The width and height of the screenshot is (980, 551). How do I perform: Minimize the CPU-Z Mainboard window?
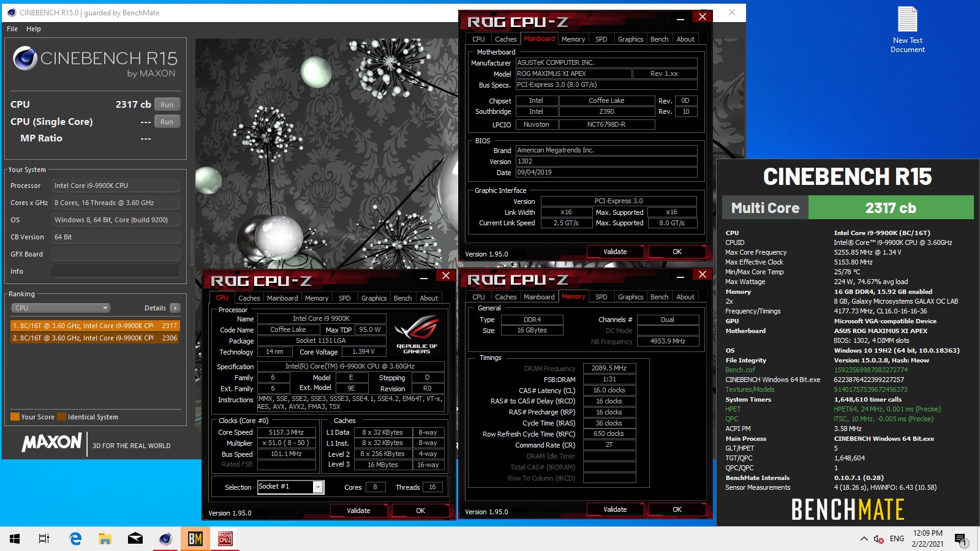(680, 18)
